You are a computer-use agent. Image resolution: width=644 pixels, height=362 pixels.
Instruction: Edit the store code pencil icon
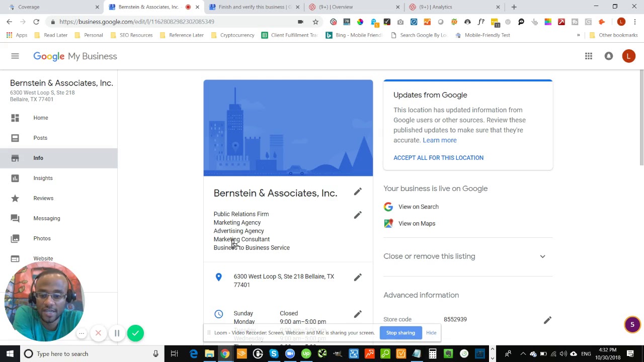click(547, 320)
